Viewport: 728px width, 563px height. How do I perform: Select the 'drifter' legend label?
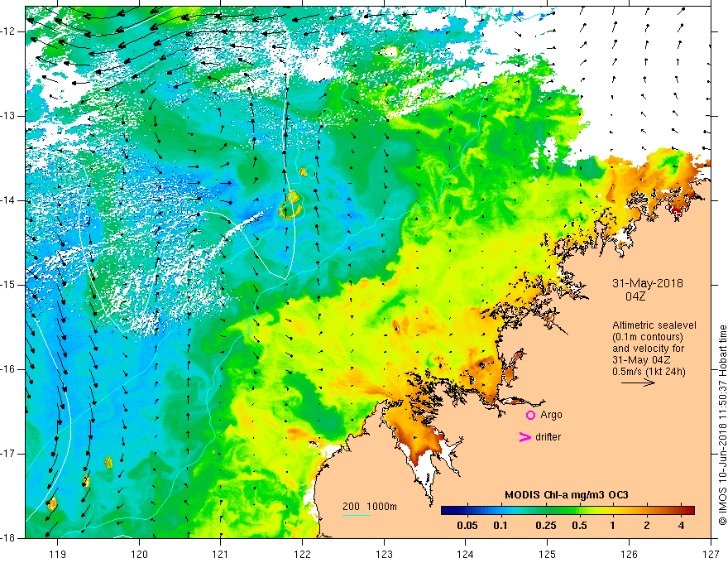(548, 436)
